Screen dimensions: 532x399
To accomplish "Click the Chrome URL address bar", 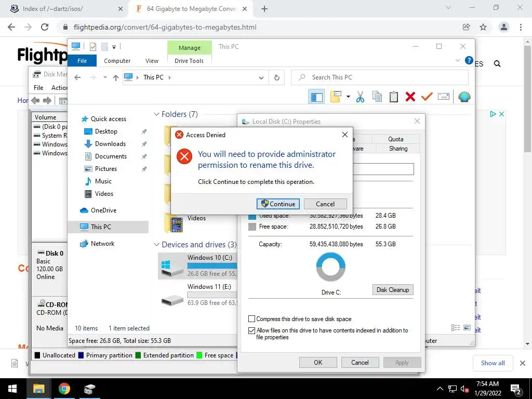I will pos(259,27).
